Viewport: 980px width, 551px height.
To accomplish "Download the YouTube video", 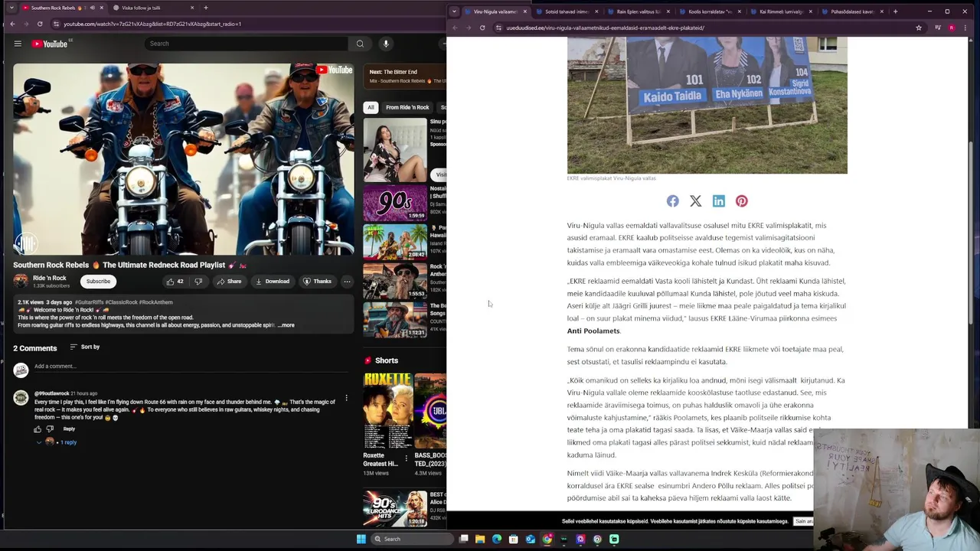I will pos(273,282).
